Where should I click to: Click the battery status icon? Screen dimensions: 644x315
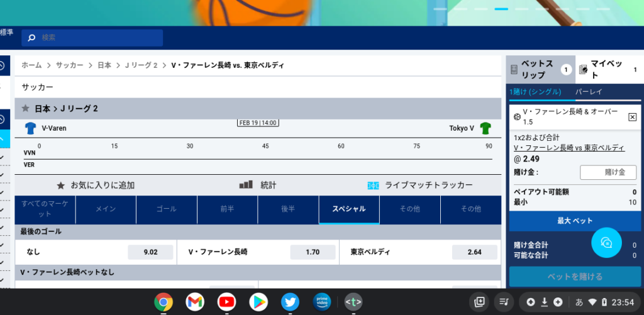coord(604,302)
